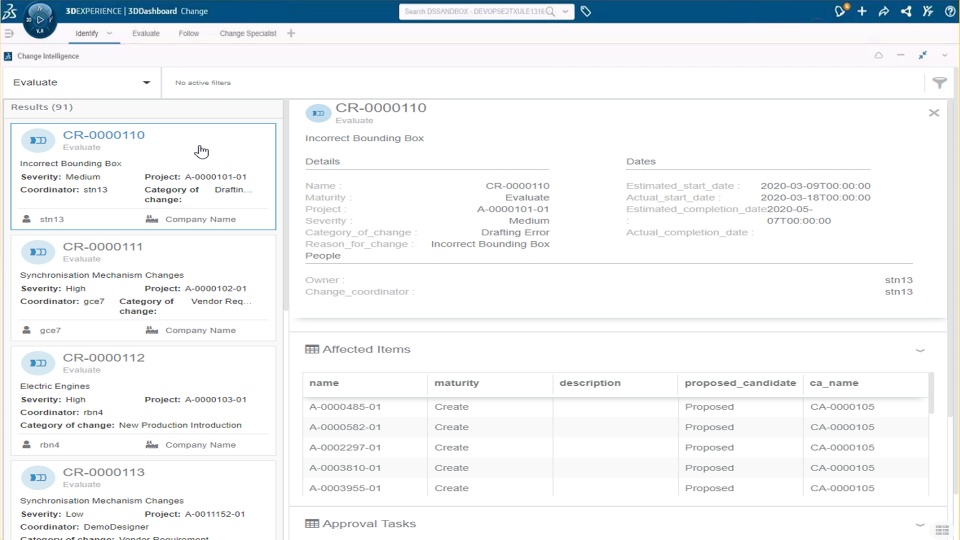The image size is (960, 540).
Task: Switch to the Change Specialist tab
Action: pos(248,33)
